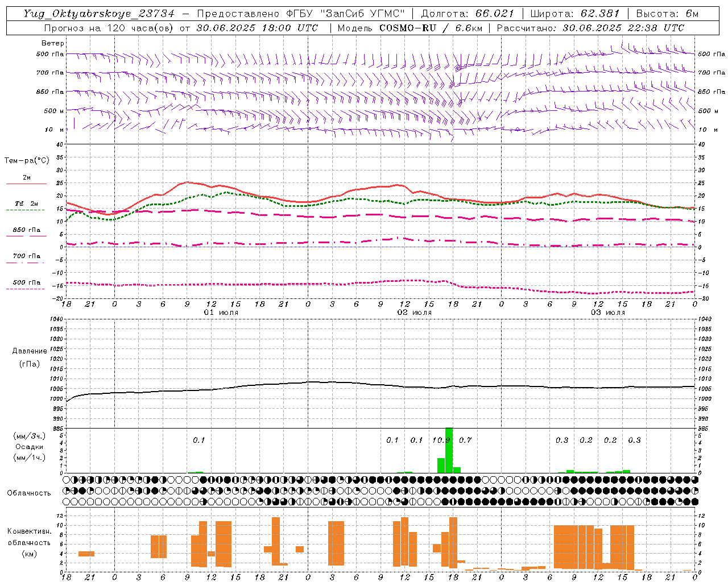Viewport: 728px width, 582px height.
Task: Click the 'Облачность' cloud cover label
Action: point(29,493)
